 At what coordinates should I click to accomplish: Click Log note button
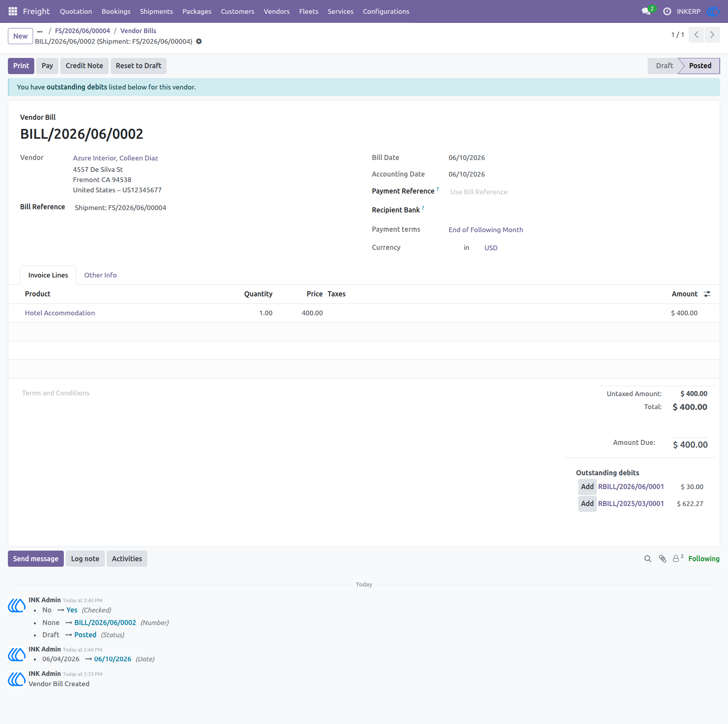(x=85, y=559)
